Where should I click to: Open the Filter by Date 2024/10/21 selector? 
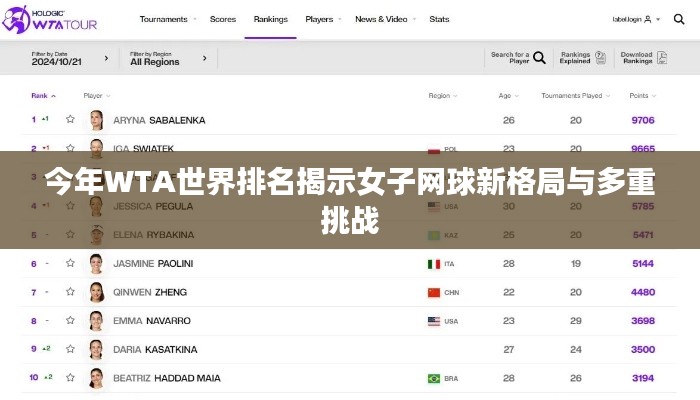pos(70,58)
